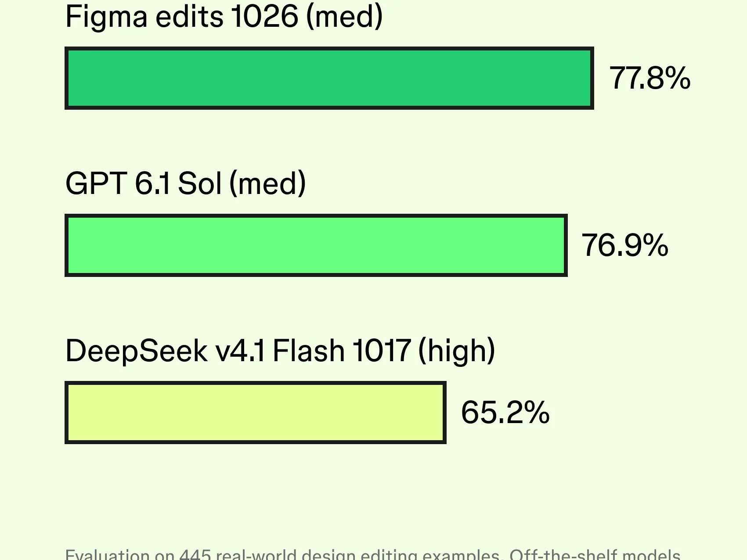Click the light green GPT 6.1 Sol bar
Image resolution: width=747 pixels, height=560 pixels.
click(316, 245)
